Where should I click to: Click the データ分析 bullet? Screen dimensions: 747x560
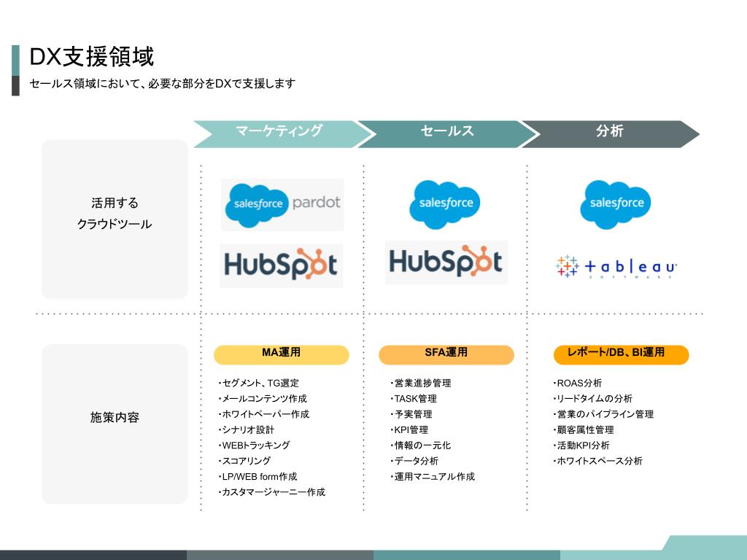pos(414,461)
